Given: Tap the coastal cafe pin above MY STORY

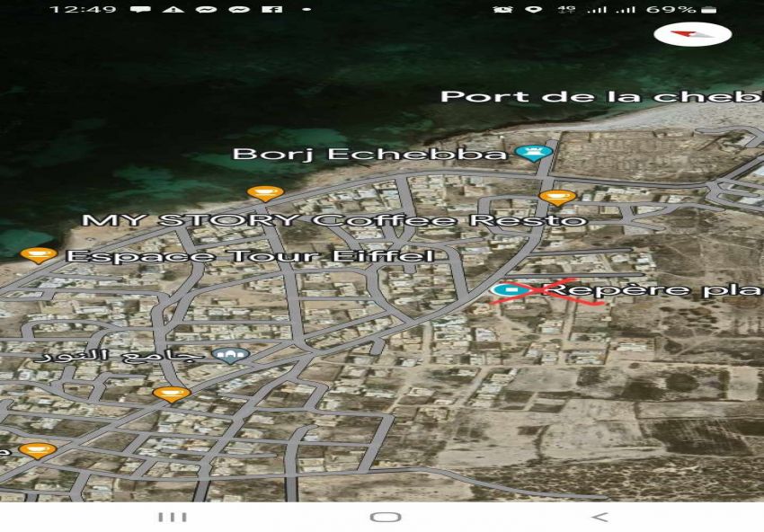Looking at the screenshot, I should (x=264, y=192).
